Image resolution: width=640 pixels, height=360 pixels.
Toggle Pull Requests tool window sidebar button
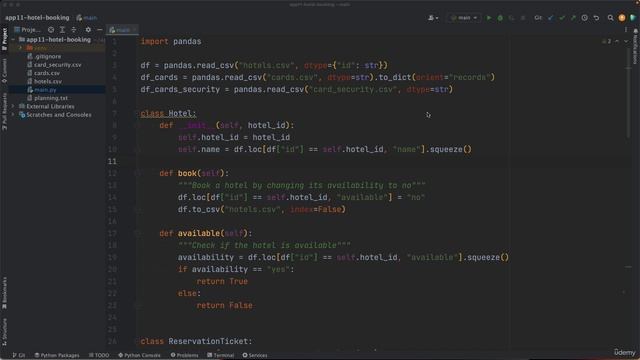4,111
